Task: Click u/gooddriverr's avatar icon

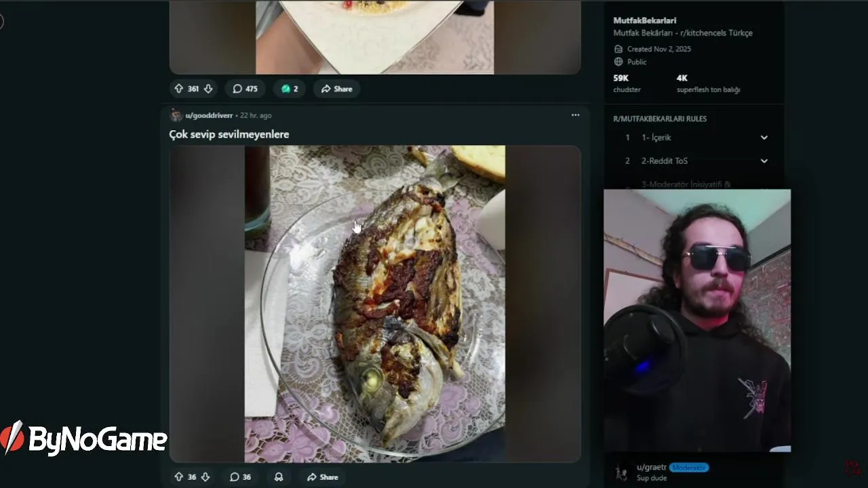Action: pos(176,115)
